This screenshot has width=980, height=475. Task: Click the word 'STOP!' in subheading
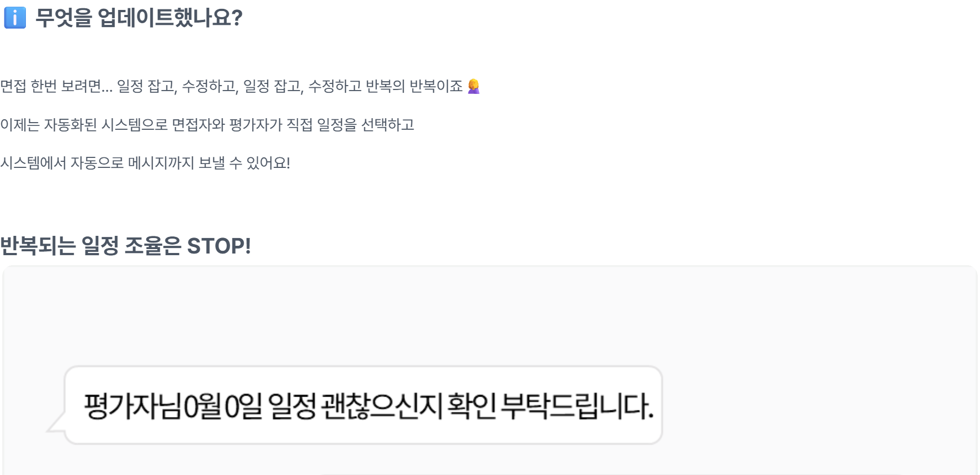click(x=219, y=246)
